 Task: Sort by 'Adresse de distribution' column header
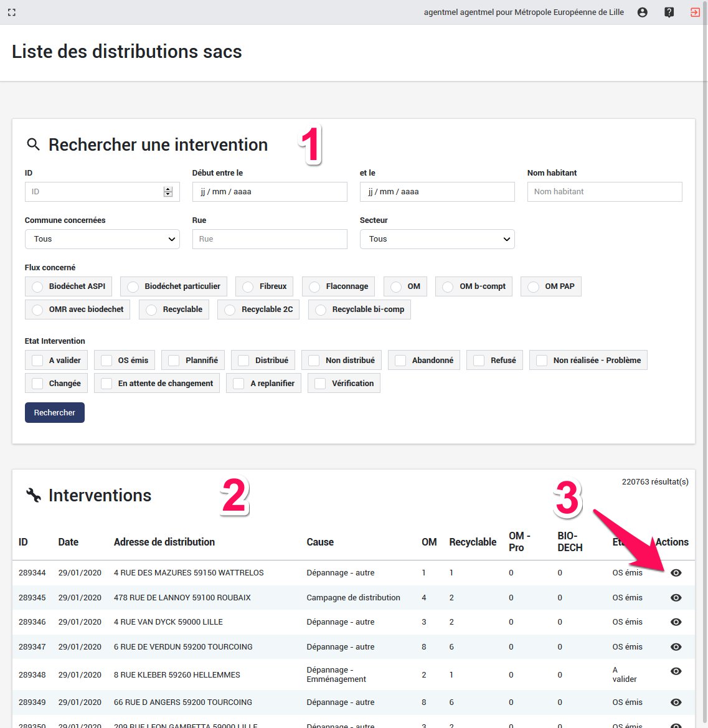164,542
